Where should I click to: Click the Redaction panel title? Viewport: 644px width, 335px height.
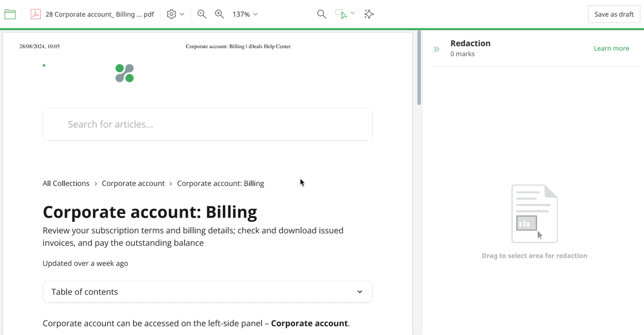point(471,43)
